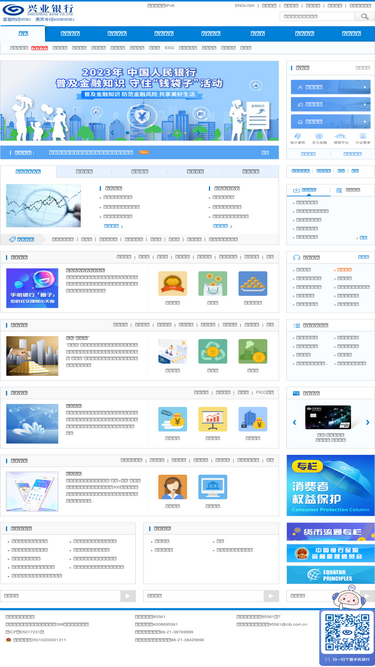Click the presentation bar chart board icon
This screenshot has height=667, width=375.
213,419
